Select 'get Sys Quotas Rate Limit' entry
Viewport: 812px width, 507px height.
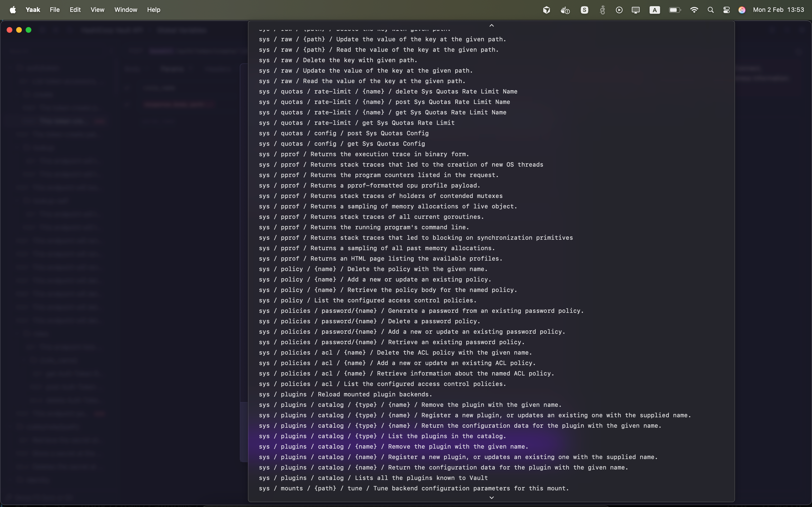pyautogui.click(x=357, y=123)
